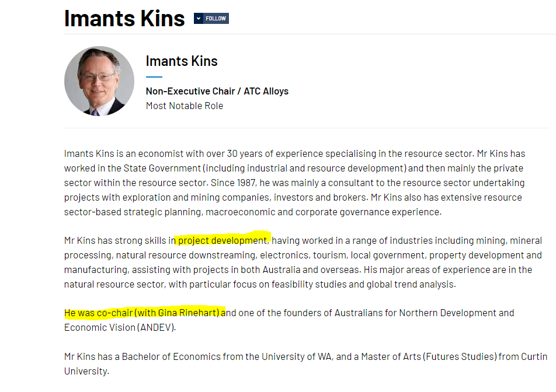556x392 pixels.
Task: Open the Non-Executive Chair / ATC Alloys role
Action: (x=217, y=92)
